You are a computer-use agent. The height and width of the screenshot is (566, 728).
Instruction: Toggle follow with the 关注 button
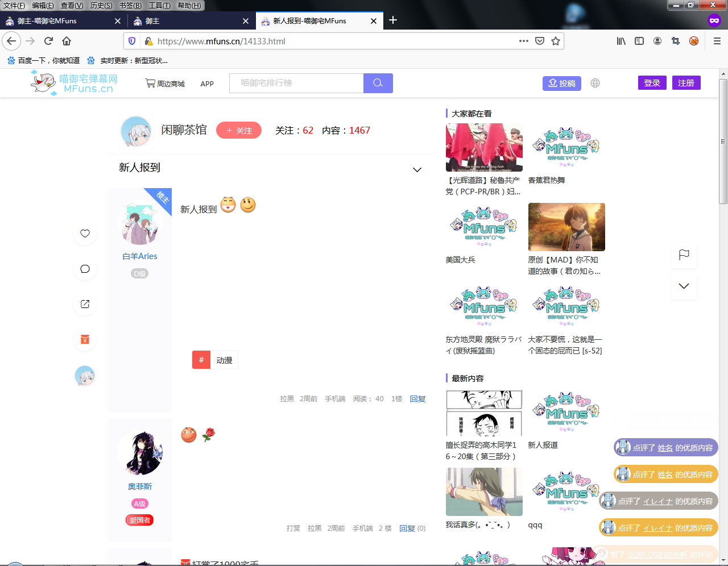coord(239,131)
